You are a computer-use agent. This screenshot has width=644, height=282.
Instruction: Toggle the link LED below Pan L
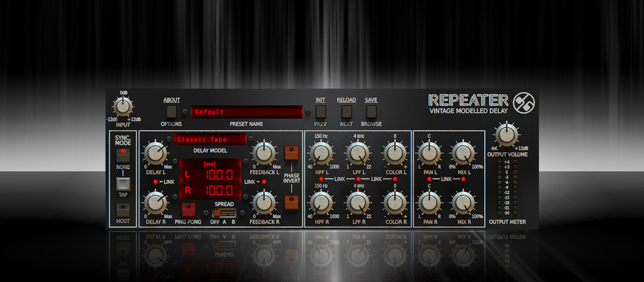coord(429,179)
